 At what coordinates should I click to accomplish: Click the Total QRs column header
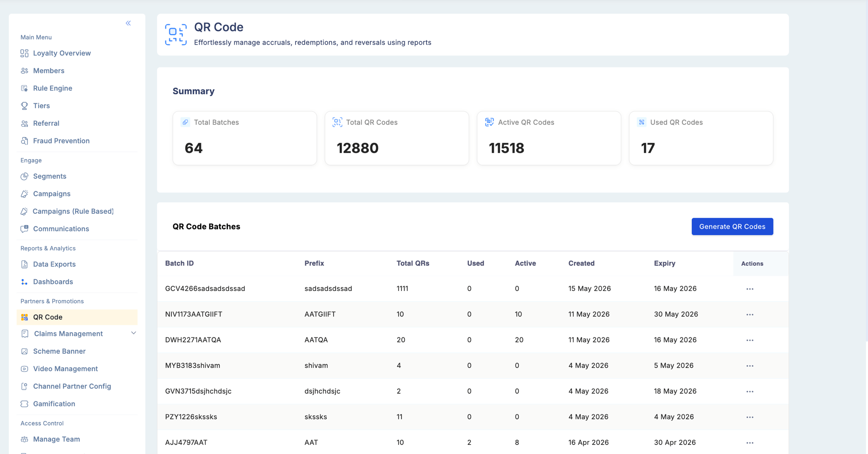[x=413, y=264]
